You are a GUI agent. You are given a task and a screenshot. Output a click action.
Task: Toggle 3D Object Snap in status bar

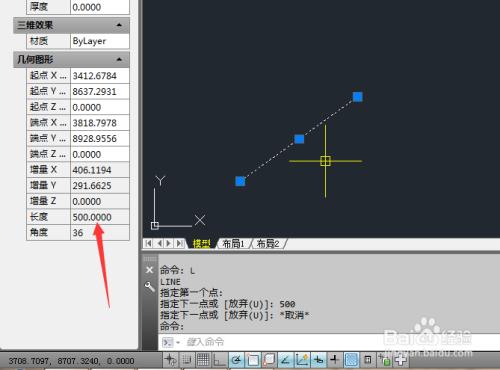point(269,360)
